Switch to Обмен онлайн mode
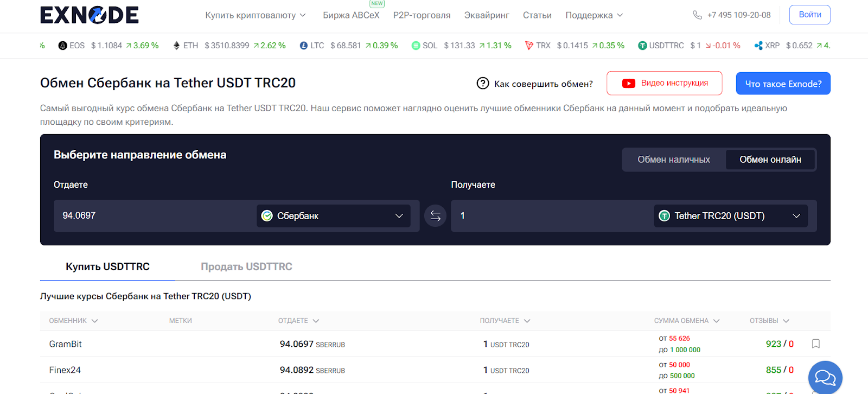Screen dimensions: 868x394 pyautogui.click(x=770, y=160)
